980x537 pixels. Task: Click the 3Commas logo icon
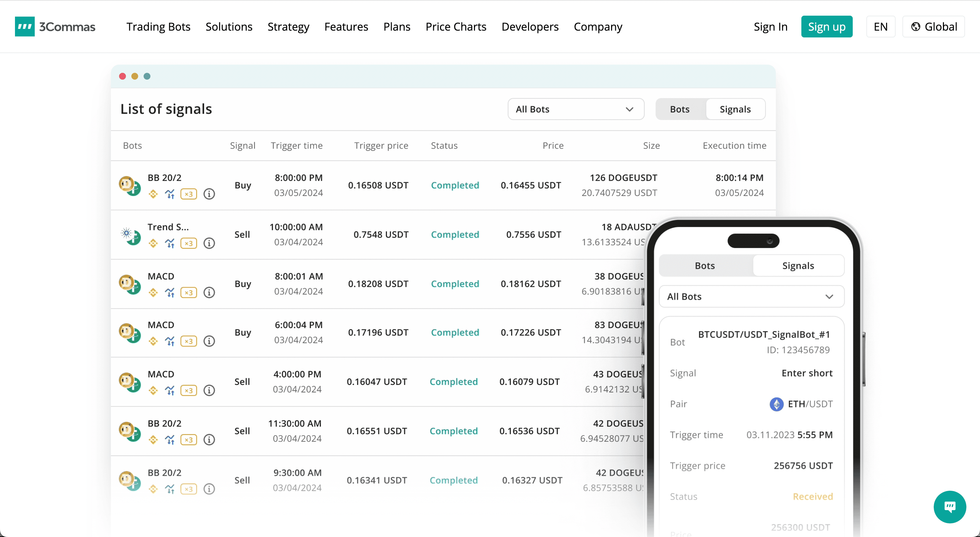pos(24,27)
